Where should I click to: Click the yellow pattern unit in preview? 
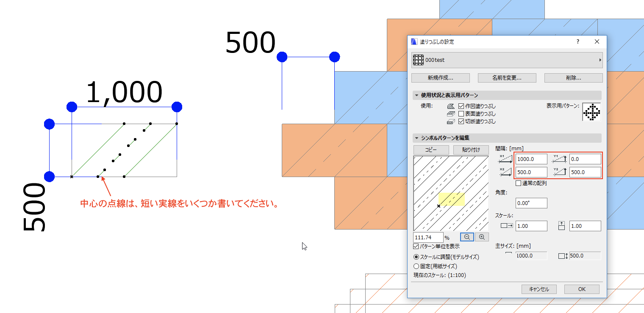pyautogui.click(x=452, y=199)
